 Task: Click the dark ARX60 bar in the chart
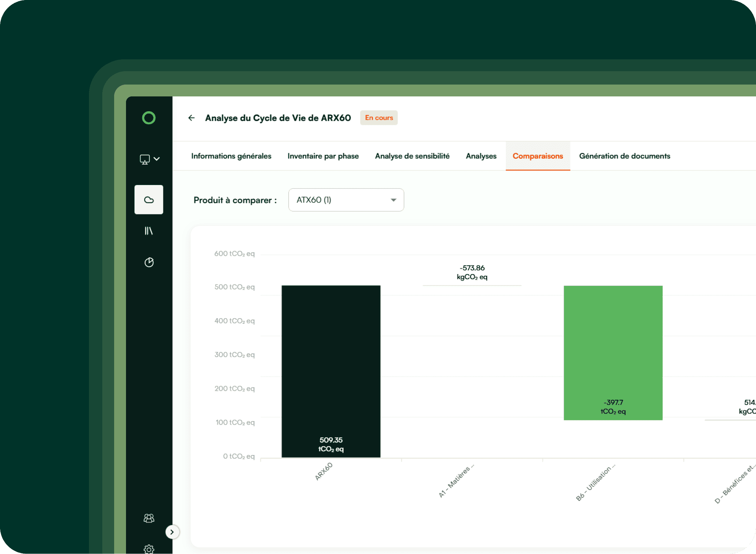tap(331, 371)
